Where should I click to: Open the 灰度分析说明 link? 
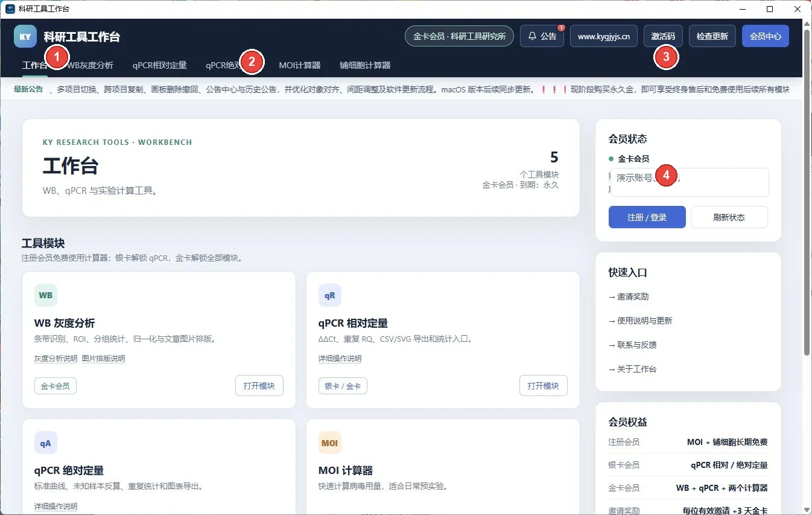tap(56, 359)
